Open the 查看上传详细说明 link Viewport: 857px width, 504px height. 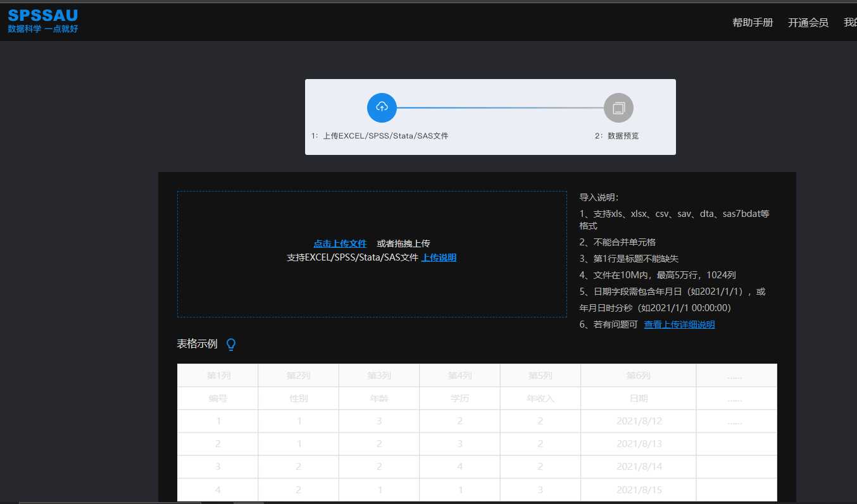point(679,324)
